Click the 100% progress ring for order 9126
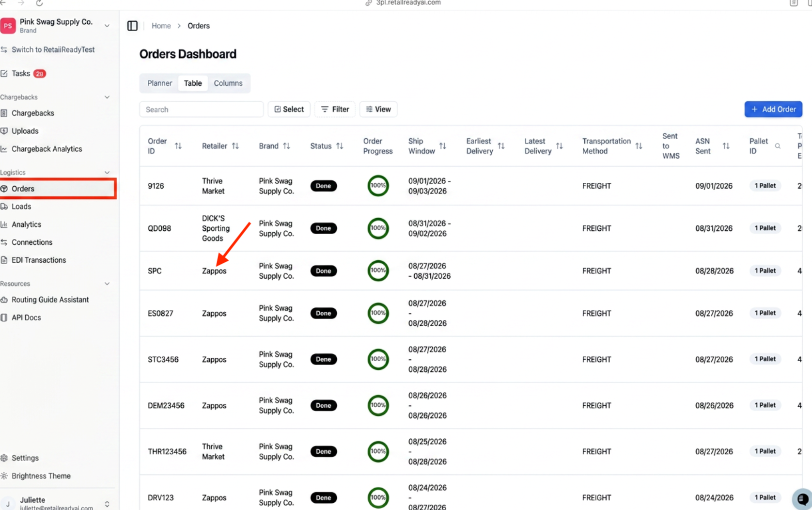 [x=378, y=186]
